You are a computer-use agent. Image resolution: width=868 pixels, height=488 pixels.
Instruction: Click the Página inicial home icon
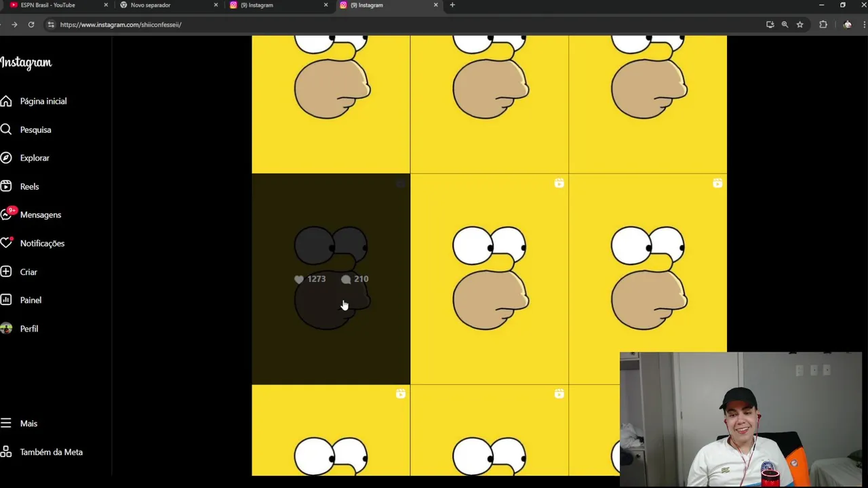pyautogui.click(x=6, y=101)
